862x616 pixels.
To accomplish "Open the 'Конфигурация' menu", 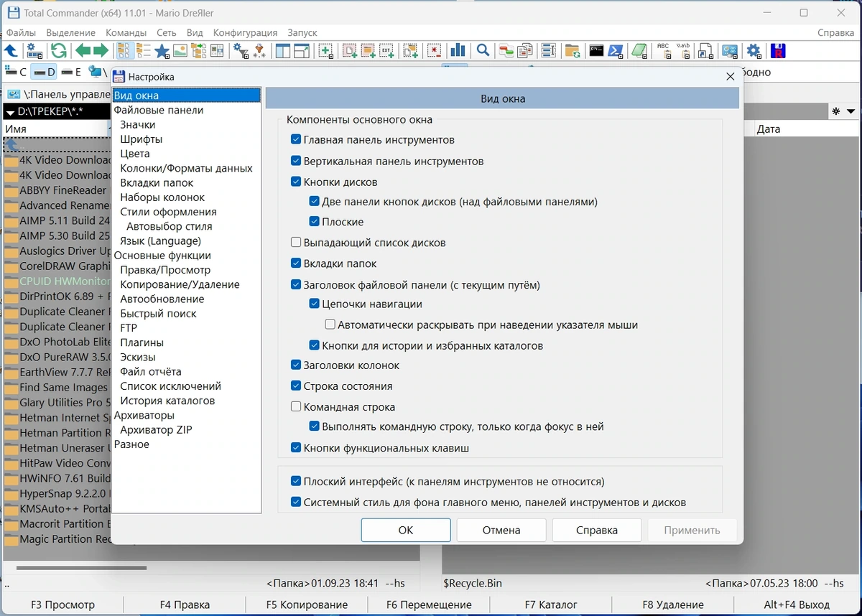I will (246, 33).
